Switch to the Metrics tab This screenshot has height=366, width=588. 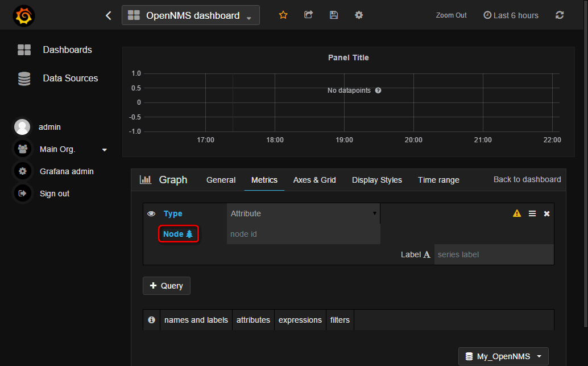pos(264,180)
